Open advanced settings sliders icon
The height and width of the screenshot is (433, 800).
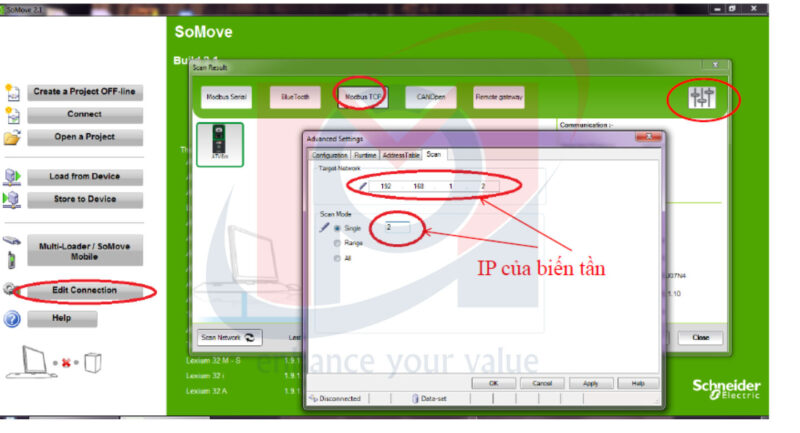(702, 97)
